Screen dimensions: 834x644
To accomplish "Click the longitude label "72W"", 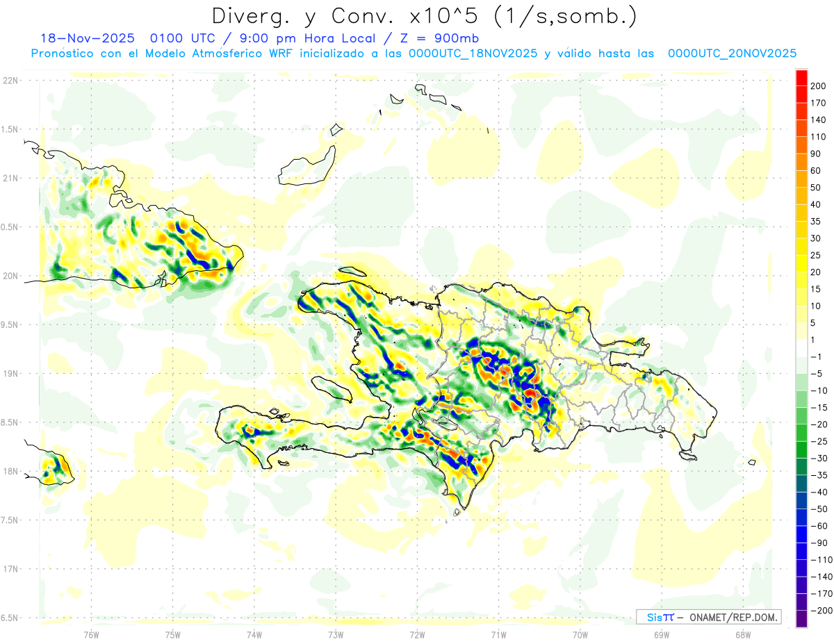I will pos(417,634).
